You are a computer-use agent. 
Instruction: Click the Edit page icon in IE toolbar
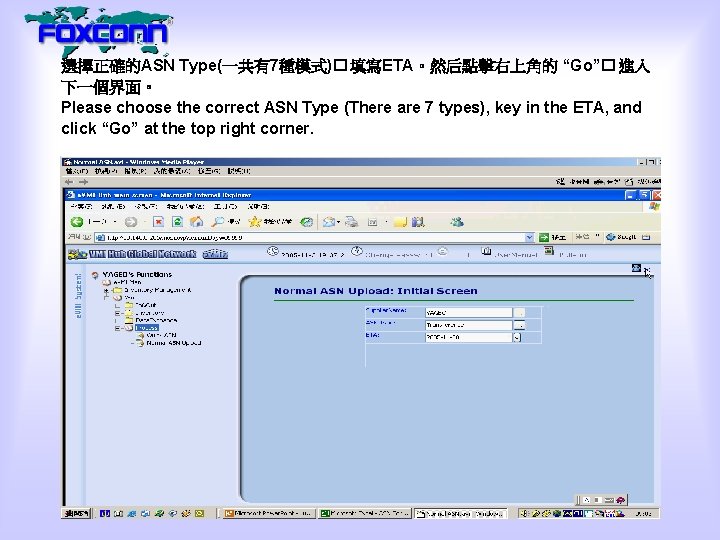point(372,222)
